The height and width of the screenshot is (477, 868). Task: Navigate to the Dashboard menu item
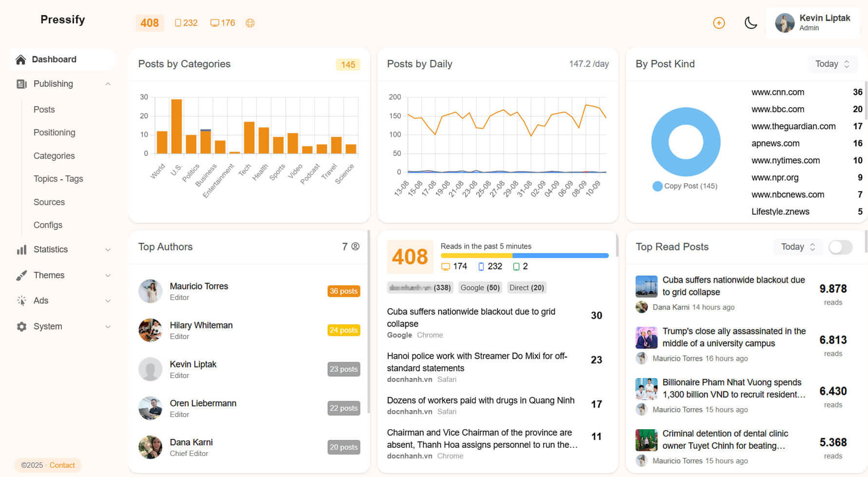pyautogui.click(x=54, y=59)
